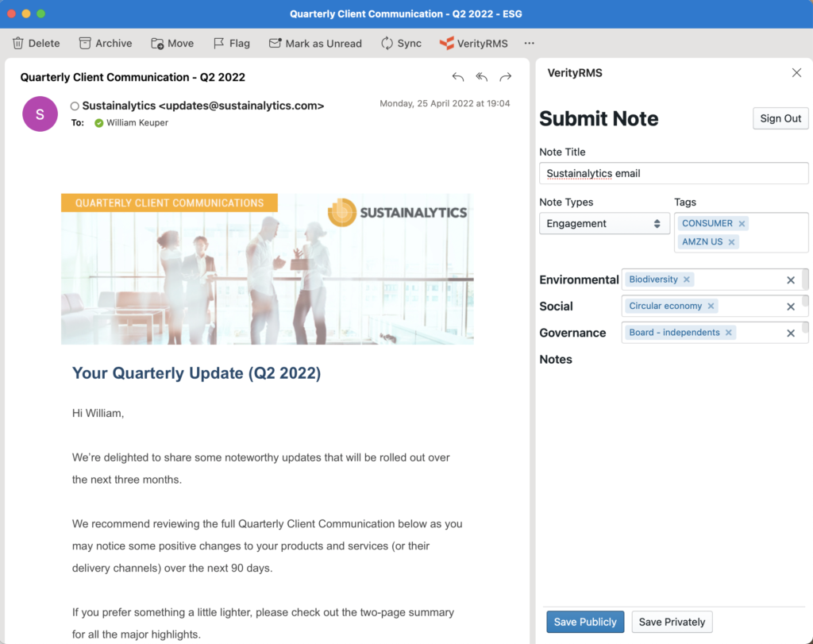The image size is (813, 644).
Task: Click the presence circle beside the sender
Action: click(x=75, y=106)
